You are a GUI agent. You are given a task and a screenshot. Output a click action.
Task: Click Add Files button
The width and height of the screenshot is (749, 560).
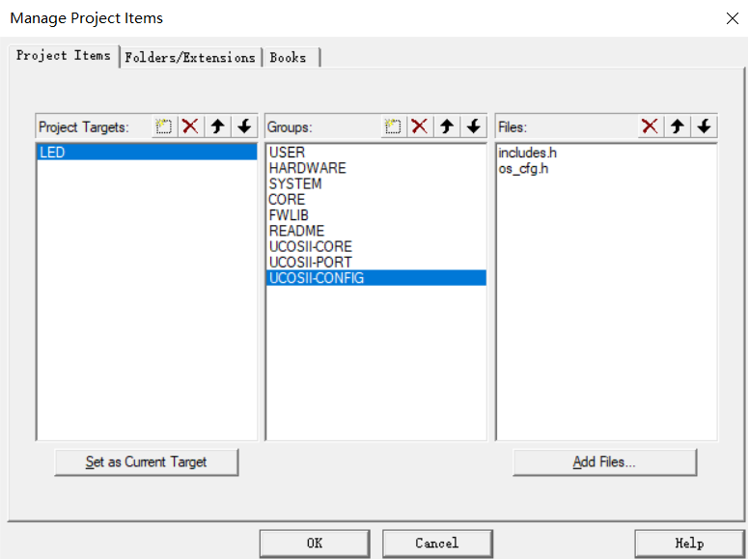click(x=604, y=462)
